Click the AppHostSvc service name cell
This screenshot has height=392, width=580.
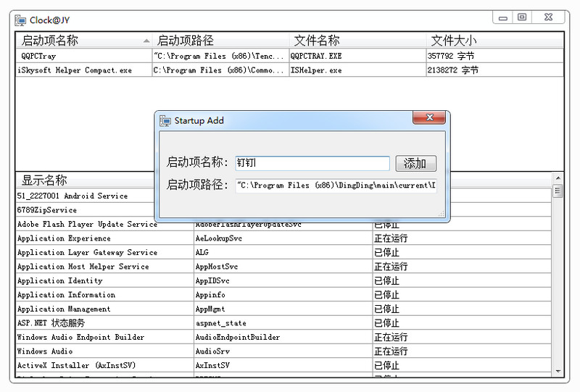pos(283,266)
